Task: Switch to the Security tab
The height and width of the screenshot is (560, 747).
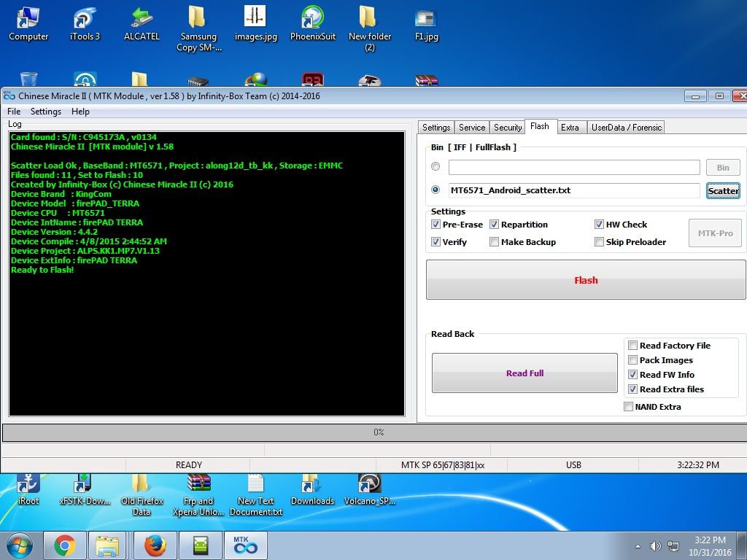Action: tap(508, 127)
